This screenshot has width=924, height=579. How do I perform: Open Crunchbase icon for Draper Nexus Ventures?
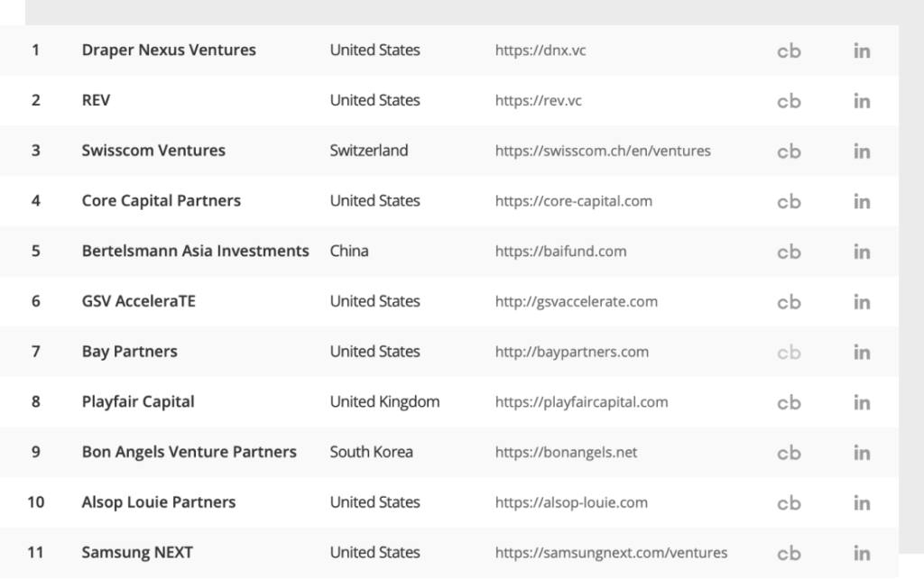click(789, 51)
